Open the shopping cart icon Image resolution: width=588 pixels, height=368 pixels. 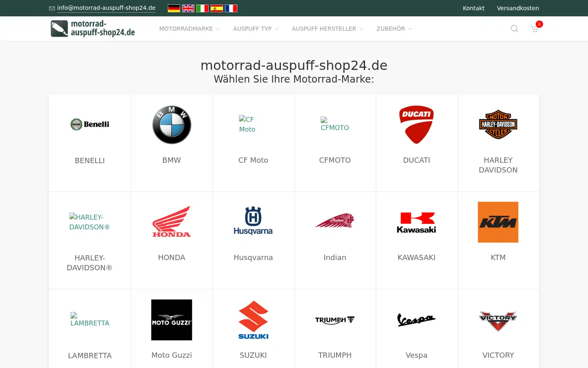535,29
